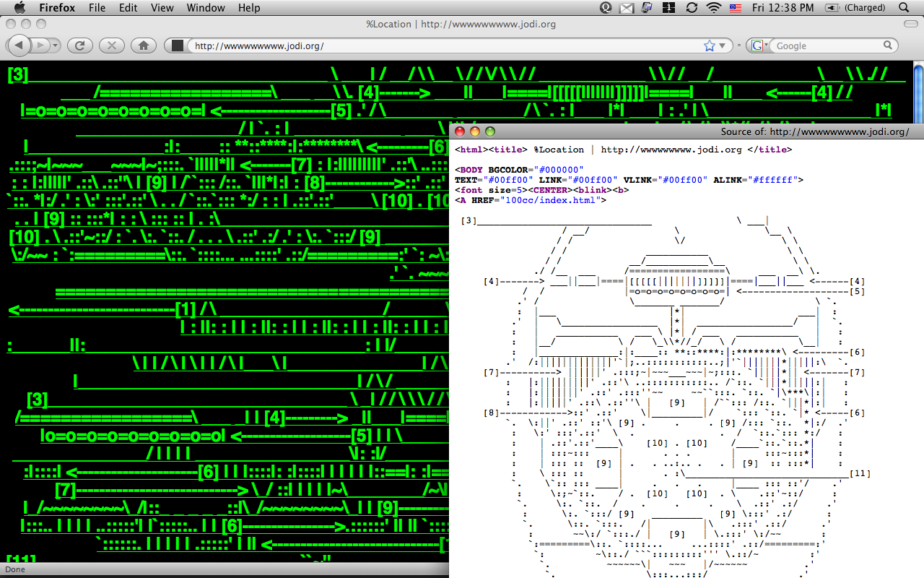Open the File menu

tap(97, 8)
